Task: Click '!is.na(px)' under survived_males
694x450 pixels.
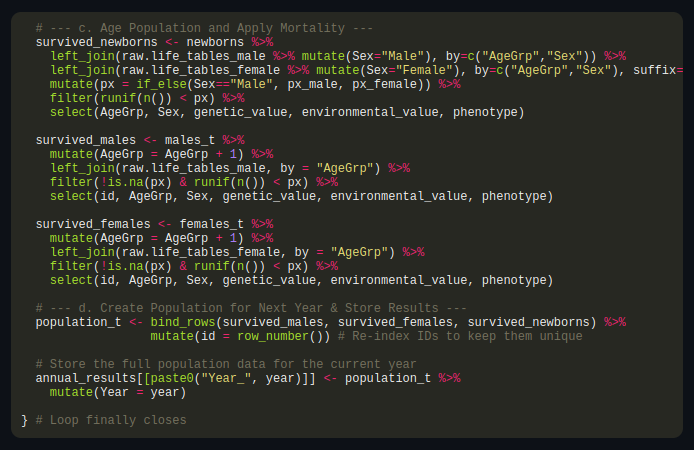Action: pos(136,182)
